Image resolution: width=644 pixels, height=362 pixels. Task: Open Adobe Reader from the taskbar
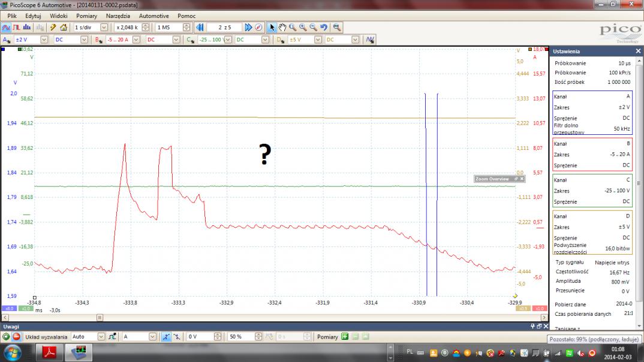49,353
